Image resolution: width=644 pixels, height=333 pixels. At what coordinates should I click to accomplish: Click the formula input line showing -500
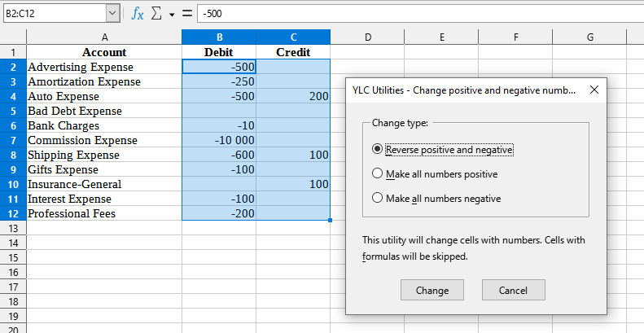coord(421,14)
